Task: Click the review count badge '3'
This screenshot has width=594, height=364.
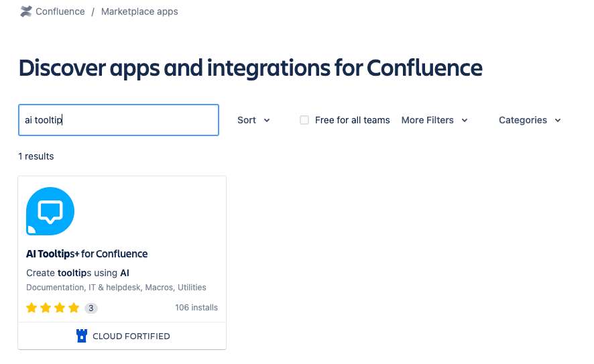Action: (91, 308)
